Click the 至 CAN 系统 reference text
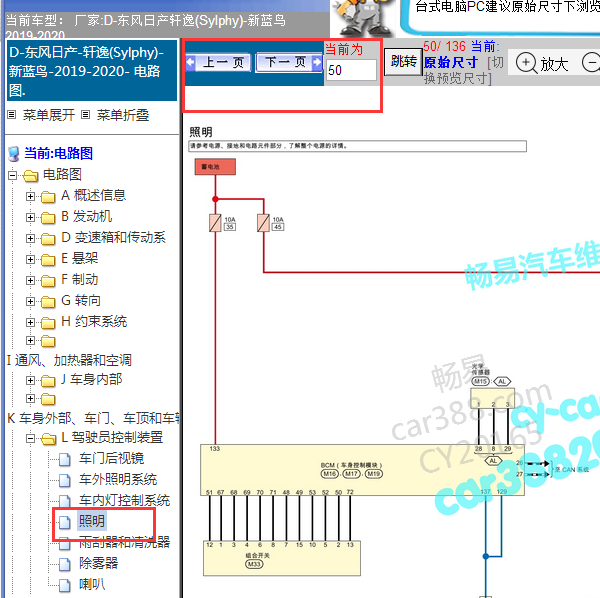Viewport: 600px width, 598px height. [x=572, y=469]
